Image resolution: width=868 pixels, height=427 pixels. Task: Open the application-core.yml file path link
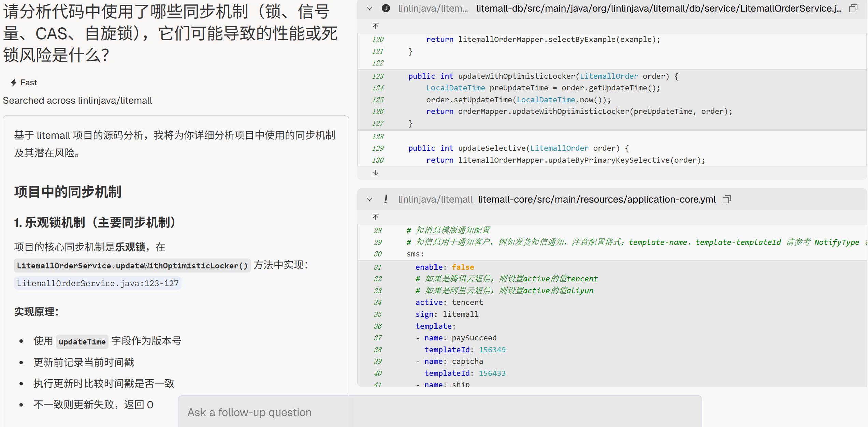pyautogui.click(x=597, y=200)
